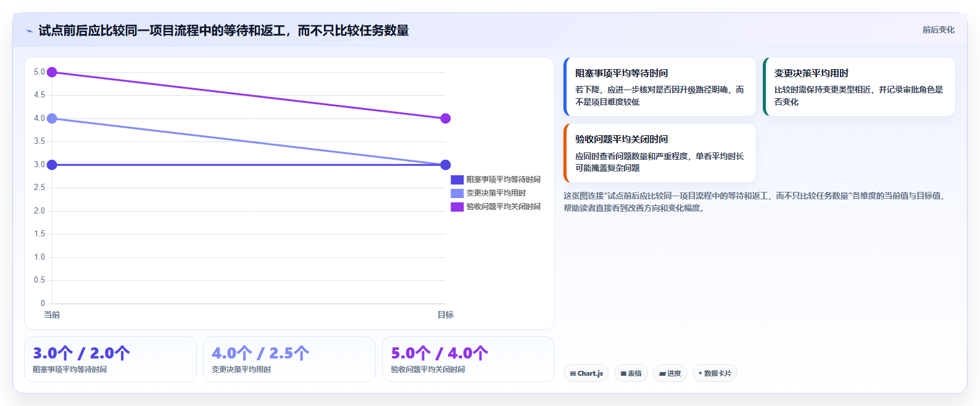Image resolution: width=980 pixels, height=406 pixels.
Task: Click the 0.5 y-axis tick label
Action: tap(39, 280)
